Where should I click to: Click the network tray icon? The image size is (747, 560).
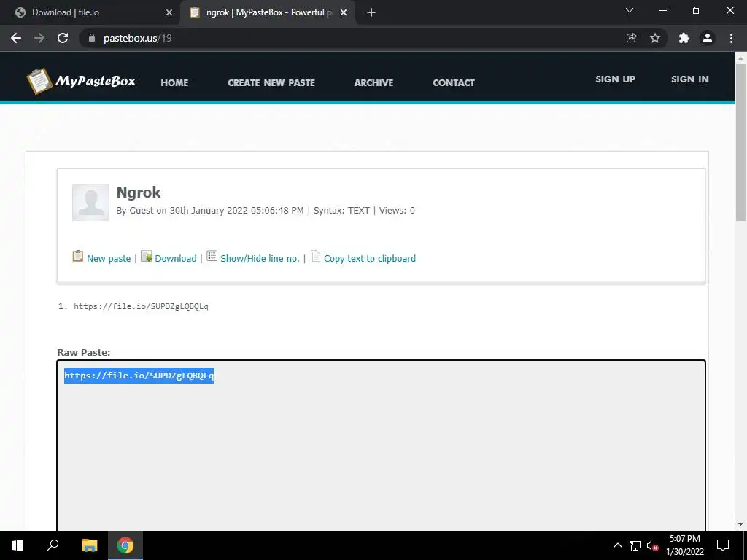pos(635,545)
